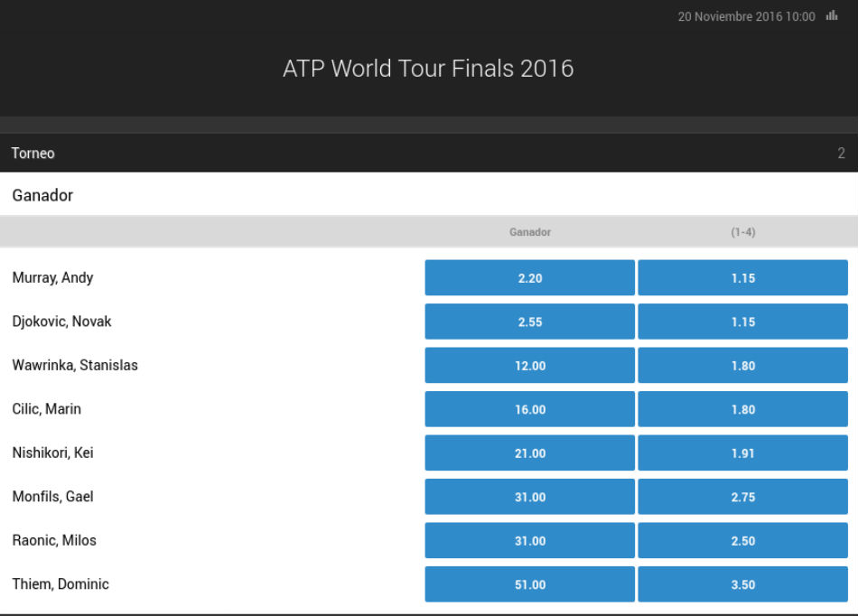Click the player name Djokovic, Novak
Image resolution: width=858 pixels, height=616 pixels.
(x=61, y=322)
